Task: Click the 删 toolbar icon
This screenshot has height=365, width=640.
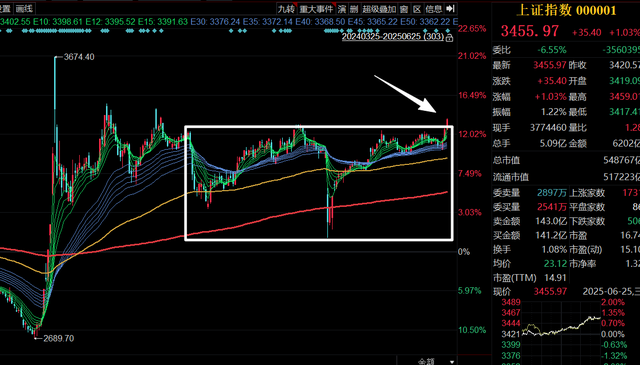Action: tap(354, 9)
